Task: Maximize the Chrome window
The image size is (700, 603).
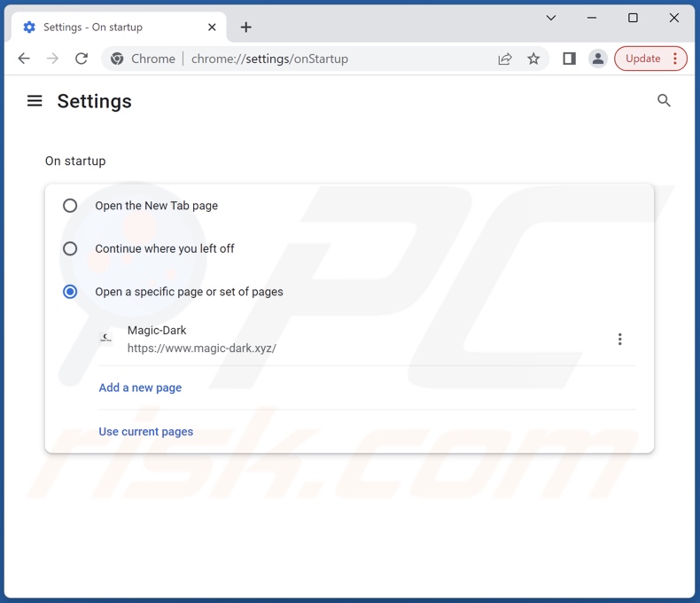Action: (633, 18)
